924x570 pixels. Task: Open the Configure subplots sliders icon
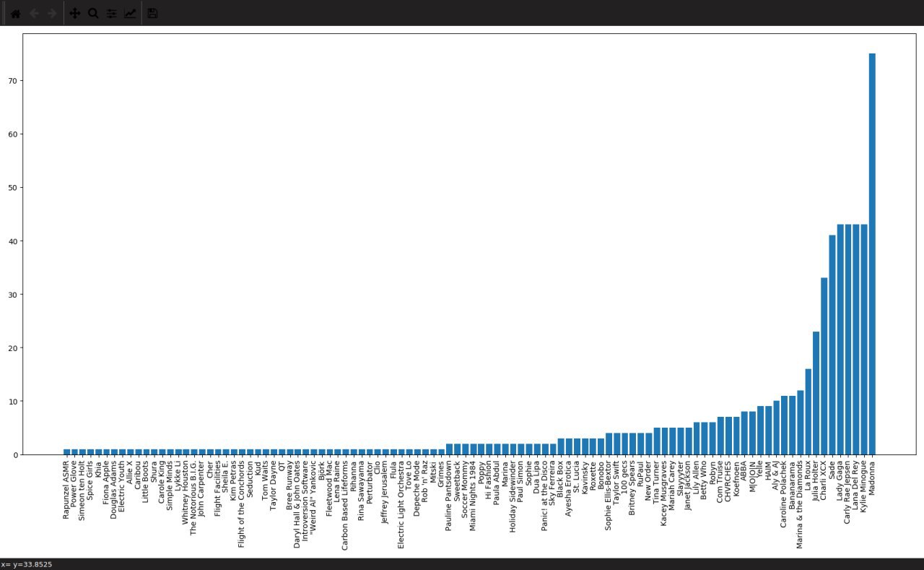pyautogui.click(x=112, y=13)
